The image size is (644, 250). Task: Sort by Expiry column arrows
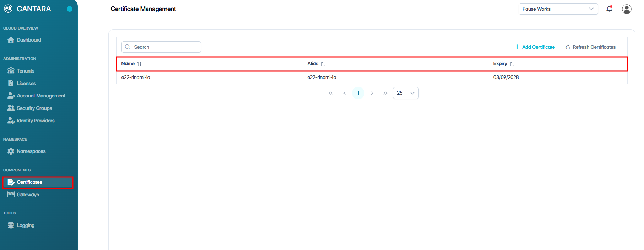512,64
